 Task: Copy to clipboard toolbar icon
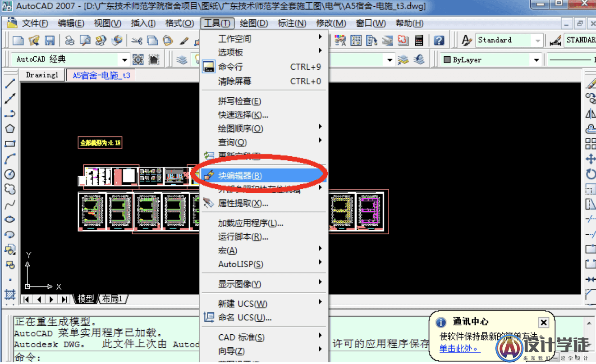tap(153, 41)
